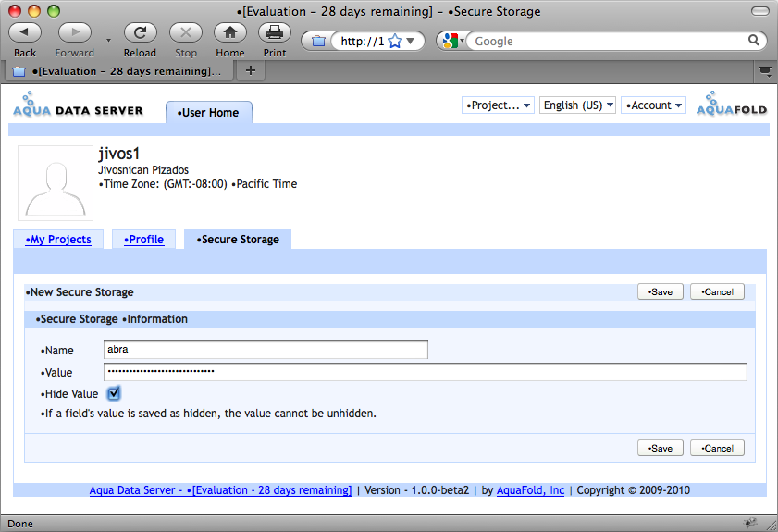Click the status bar icon at bottom right
Viewport: 778px width, 532px height.
point(750,523)
